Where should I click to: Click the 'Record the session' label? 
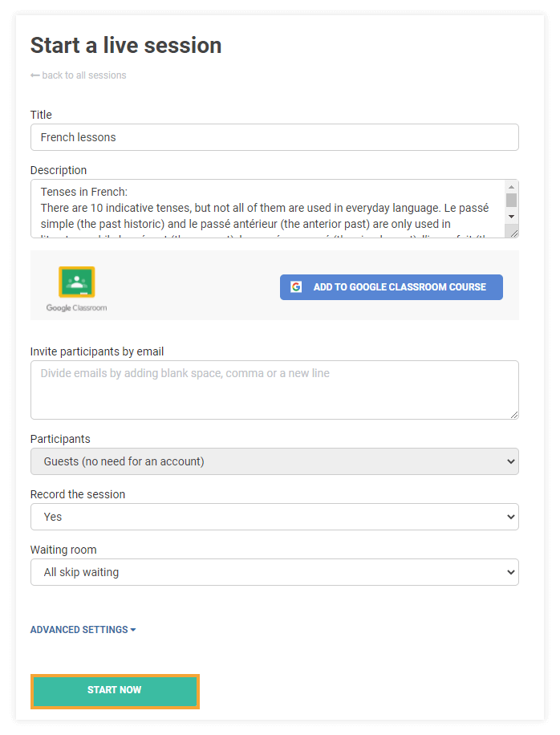point(78,494)
